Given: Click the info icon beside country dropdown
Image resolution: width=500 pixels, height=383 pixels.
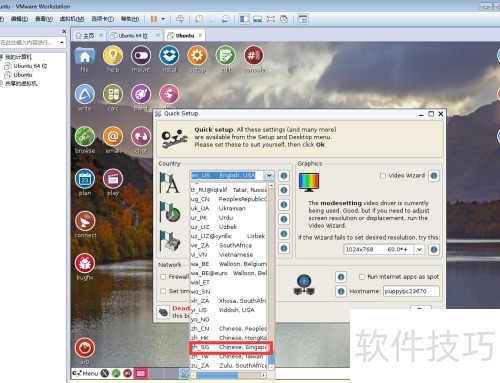Looking at the screenshot, I should click(284, 176).
